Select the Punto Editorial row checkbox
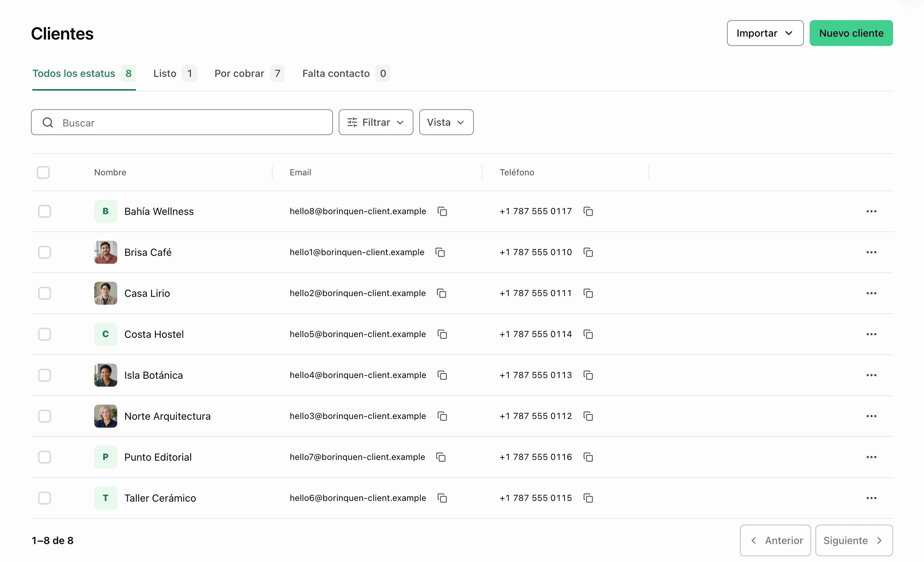 pos(45,457)
